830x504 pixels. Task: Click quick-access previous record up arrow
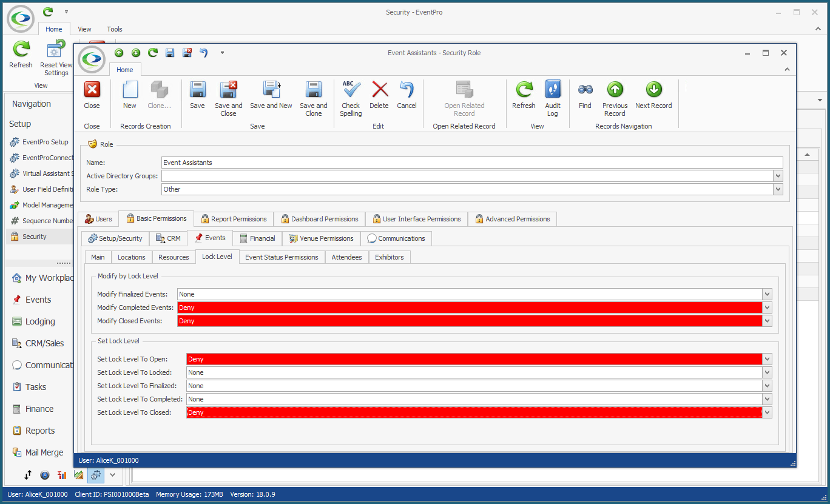[119, 53]
